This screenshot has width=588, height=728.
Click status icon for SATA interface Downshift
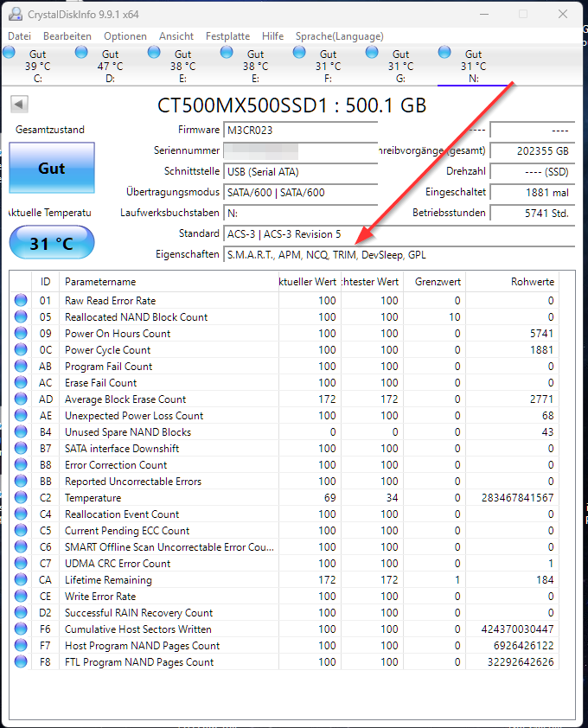(21, 448)
